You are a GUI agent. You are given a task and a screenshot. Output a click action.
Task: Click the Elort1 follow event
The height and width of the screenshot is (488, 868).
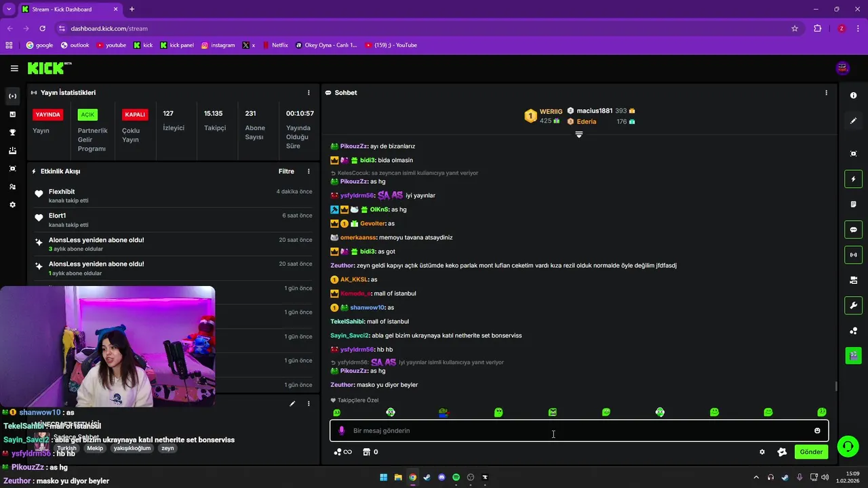[174, 220]
